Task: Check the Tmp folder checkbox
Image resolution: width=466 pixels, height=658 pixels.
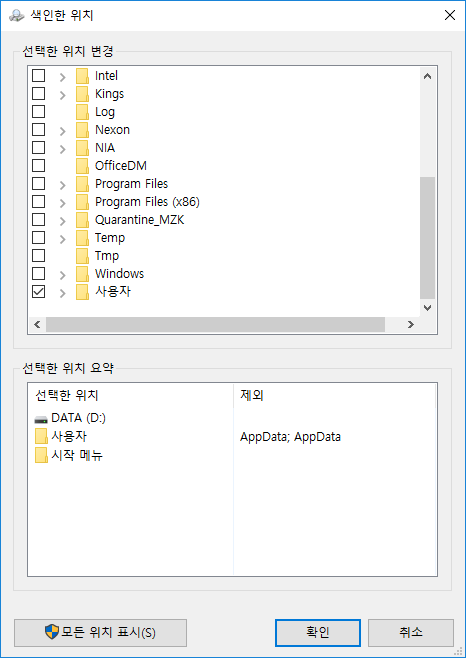Action: 39,256
